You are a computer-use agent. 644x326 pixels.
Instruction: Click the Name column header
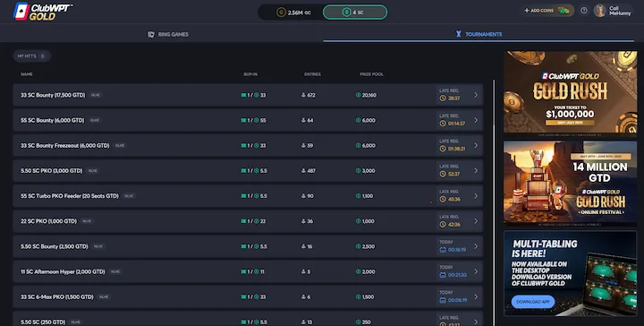[x=27, y=74]
